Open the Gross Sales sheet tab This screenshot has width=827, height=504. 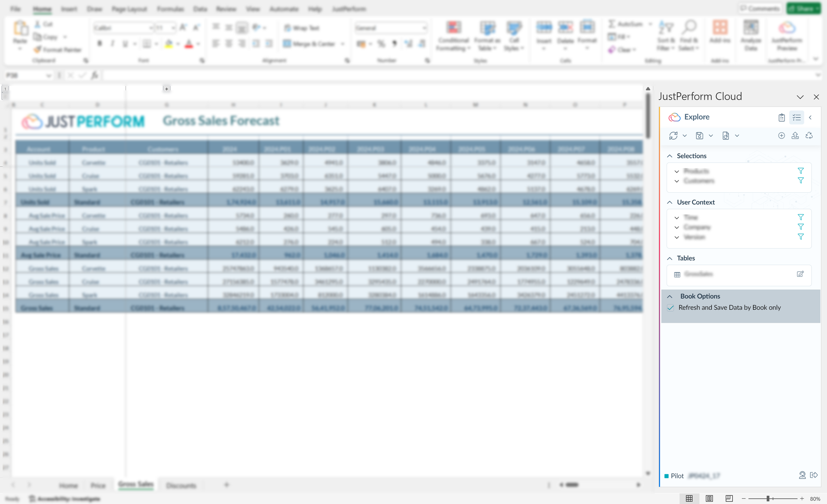click(x=136, y=485)
